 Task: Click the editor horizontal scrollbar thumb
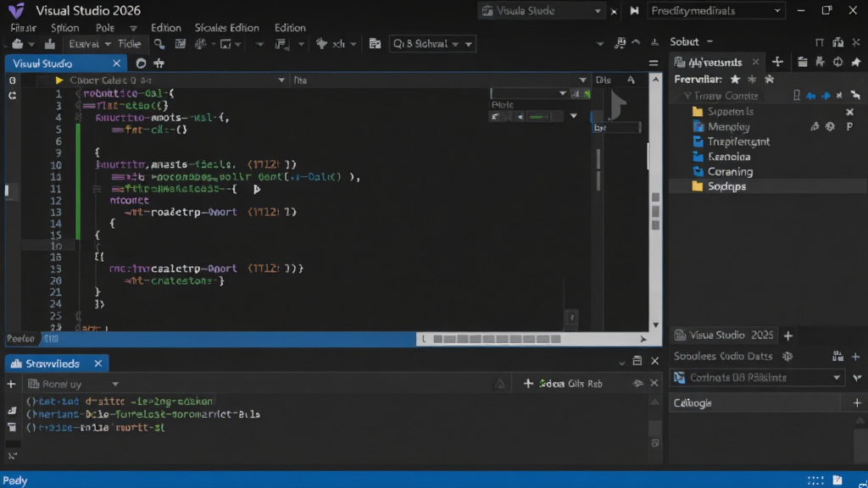[x=497, y=339]
